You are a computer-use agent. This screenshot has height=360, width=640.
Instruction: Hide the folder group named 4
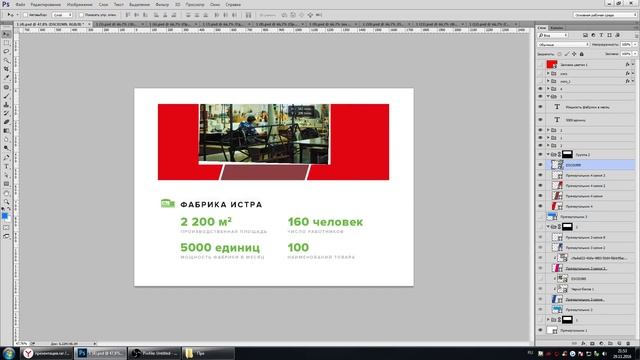coord(540,89)
